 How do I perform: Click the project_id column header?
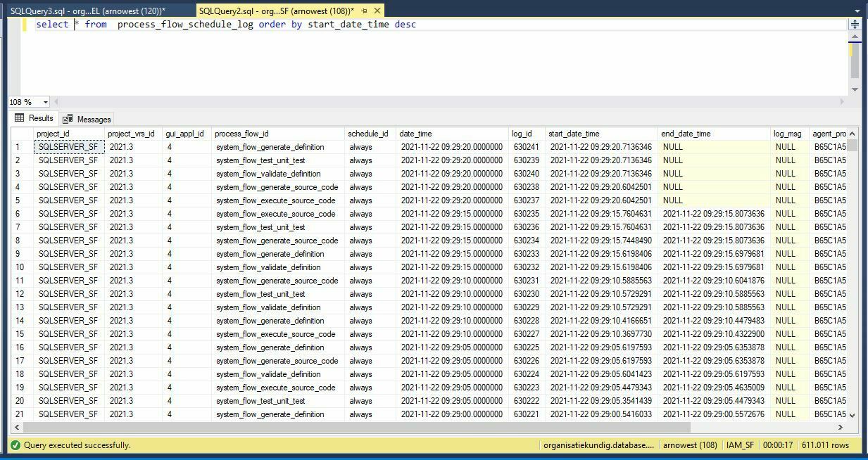69,134
